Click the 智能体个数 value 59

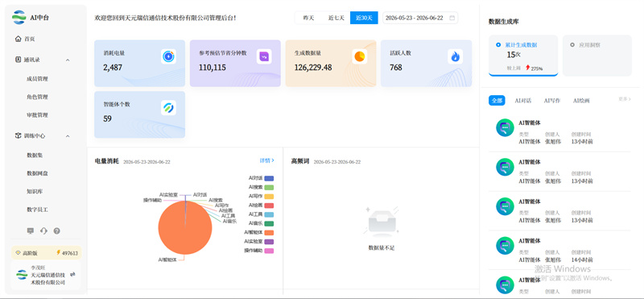coord(107,118)
